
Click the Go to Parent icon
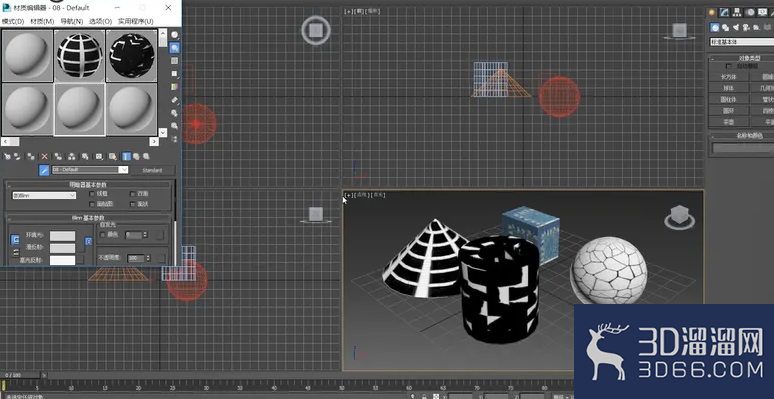pos(136,157)
